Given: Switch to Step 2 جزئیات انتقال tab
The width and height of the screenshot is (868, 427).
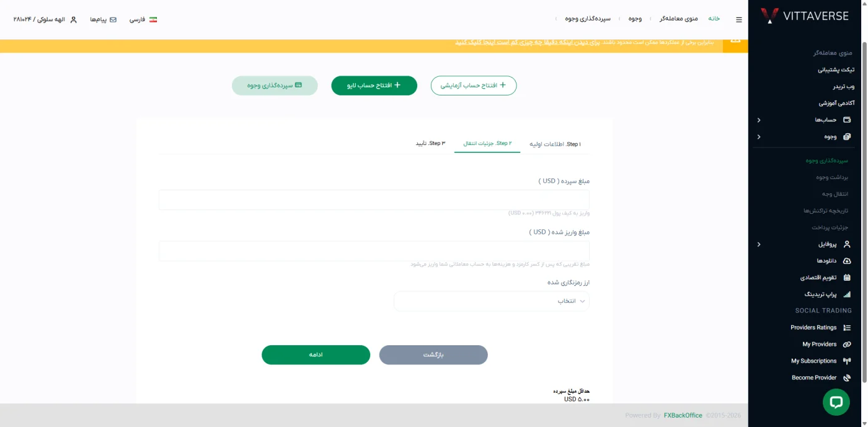Looking at the screenshot, I should (x=487, y=143).
